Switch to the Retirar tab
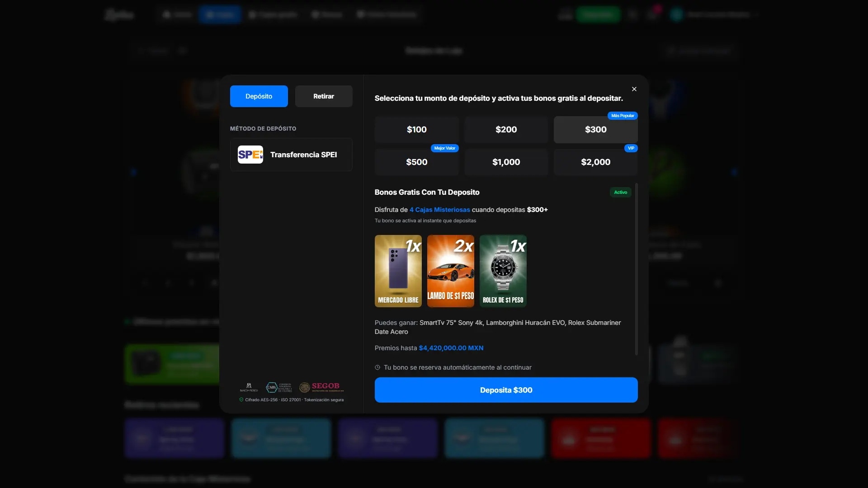Image resolution: width=868 pixels, height=488 pixels. (x=324, y=96)
